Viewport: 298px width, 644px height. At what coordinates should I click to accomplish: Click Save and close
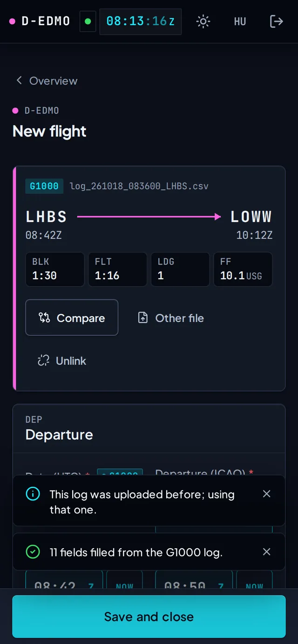(x=149, y=617)
